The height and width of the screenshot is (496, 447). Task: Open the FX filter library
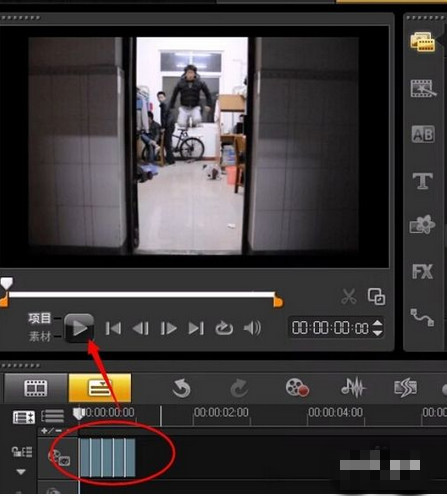(x=423, y=272)
